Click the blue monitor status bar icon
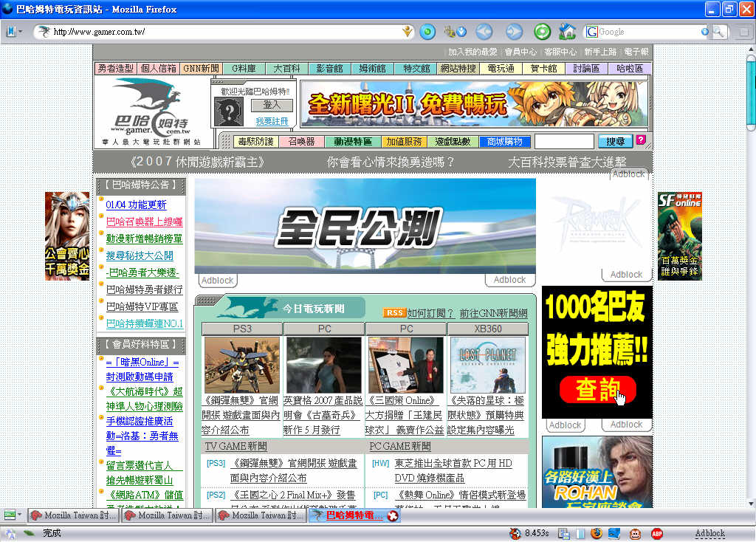 614,533
